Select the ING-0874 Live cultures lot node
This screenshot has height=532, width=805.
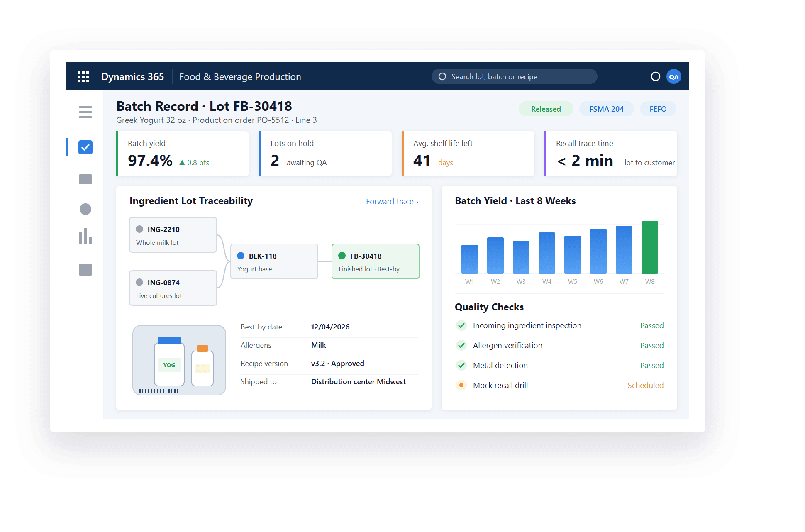(173, 288)
